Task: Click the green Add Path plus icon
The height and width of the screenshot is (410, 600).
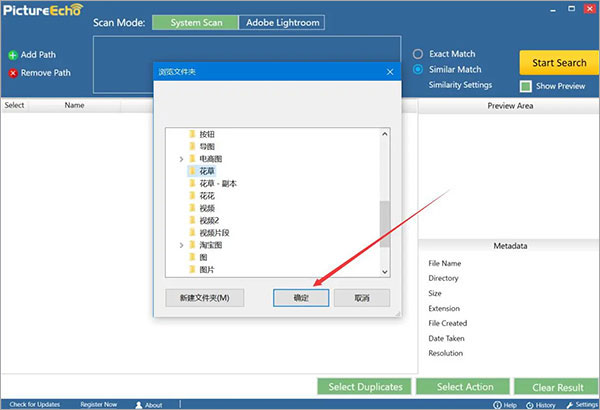Action: (13, 54)
